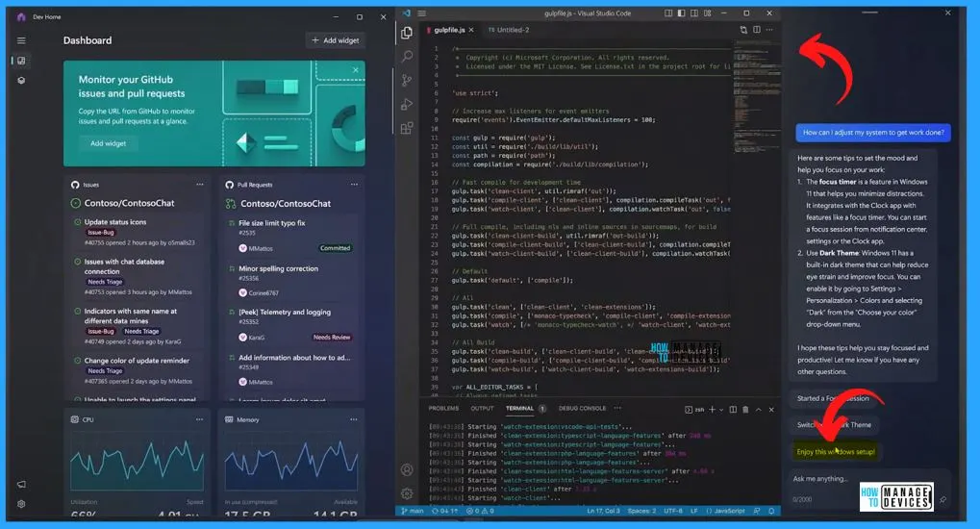Open the Pull Requests widget options menu
This screenshot has height=529, width=980.
pyautogui.click(x=354, y=185)
